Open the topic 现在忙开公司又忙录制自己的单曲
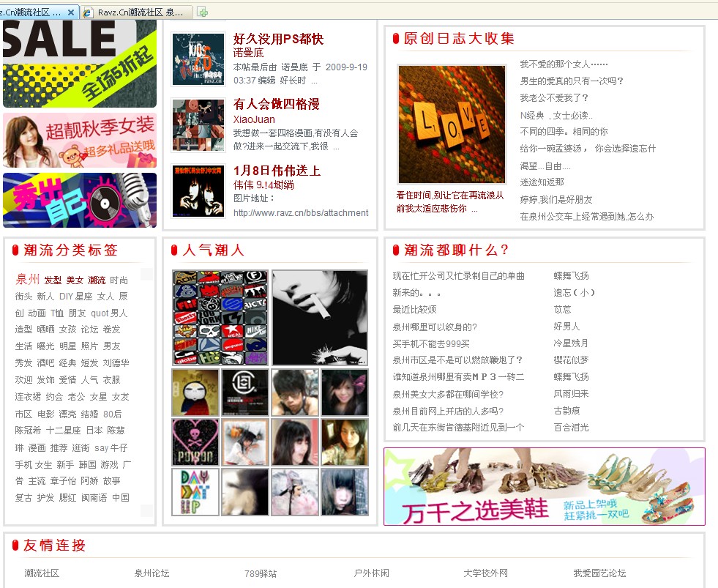The width and height of the screenshot is (718, 588). click(458, 276)
